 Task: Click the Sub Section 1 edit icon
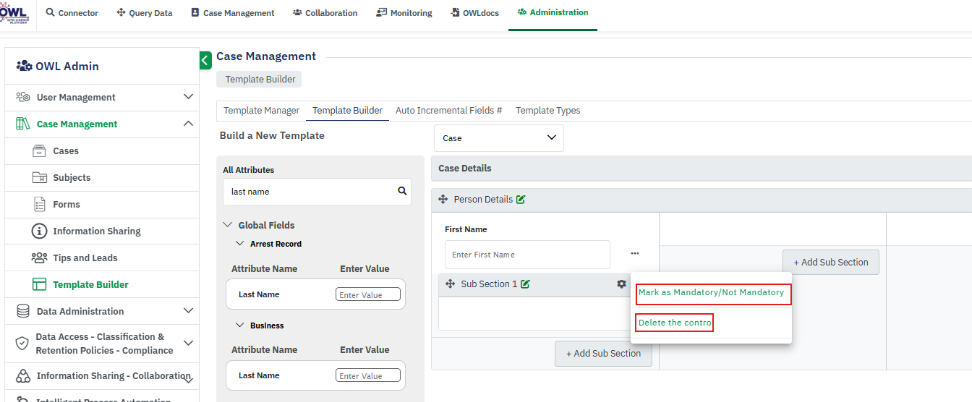tap(526, 284)
